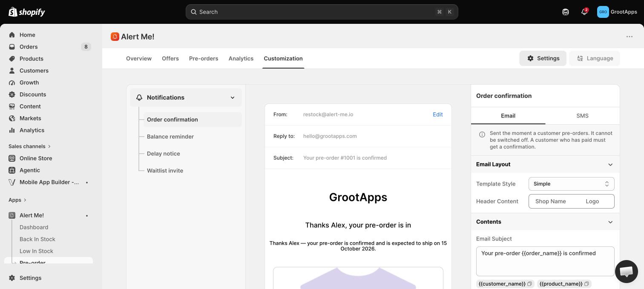Viewport: 644px width, 289px height.
Task: Click the Products tag icon
Action: tap(12, 59)
